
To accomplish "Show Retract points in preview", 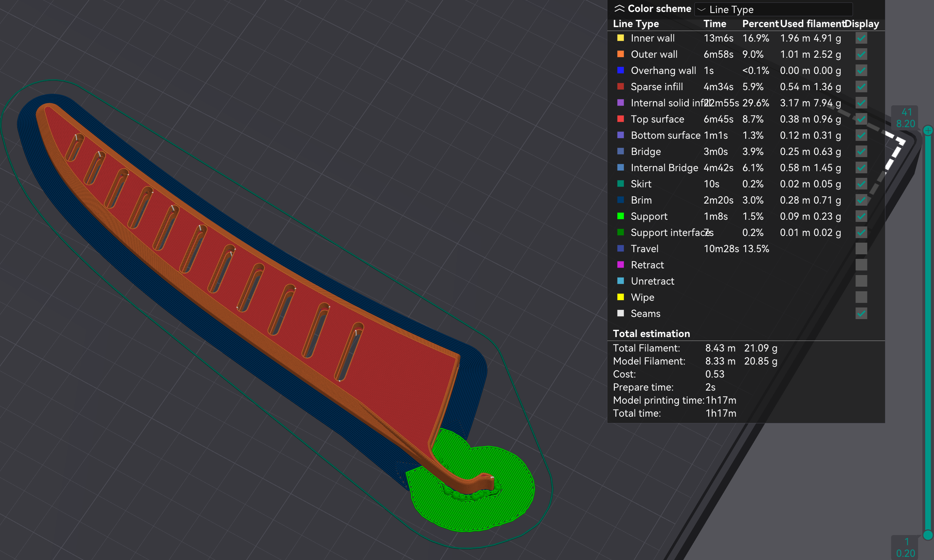I will click(x=861, y=265).
